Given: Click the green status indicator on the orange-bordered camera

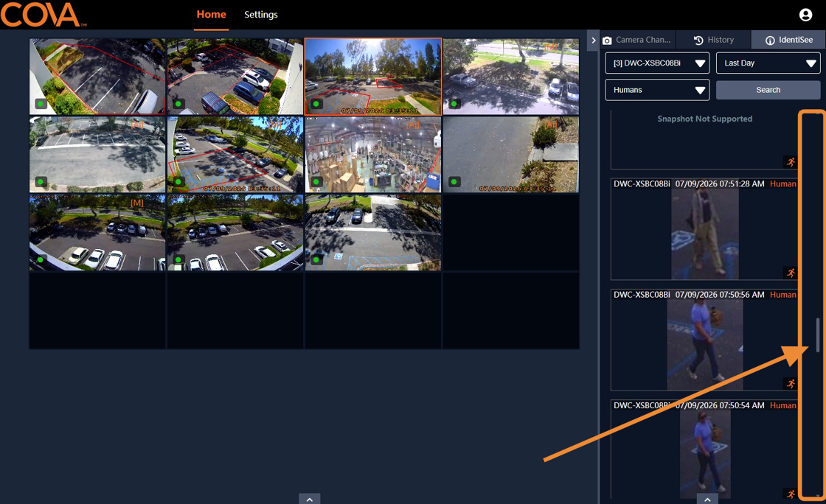Looking at the screenshot, I should tap(316, 104).
